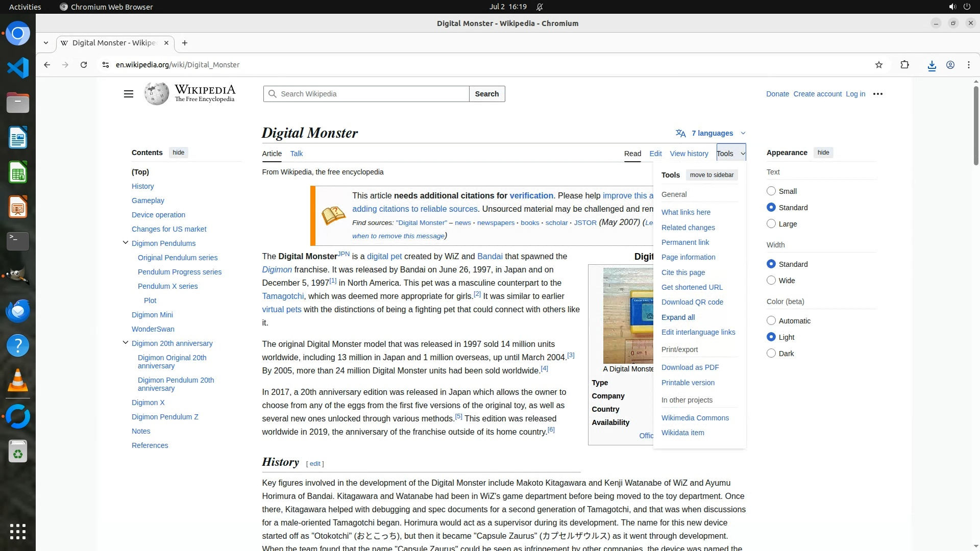The width and height of the screenshot is (980, 551).
Task: Open the Chromium profile icon
Action: 950,65
